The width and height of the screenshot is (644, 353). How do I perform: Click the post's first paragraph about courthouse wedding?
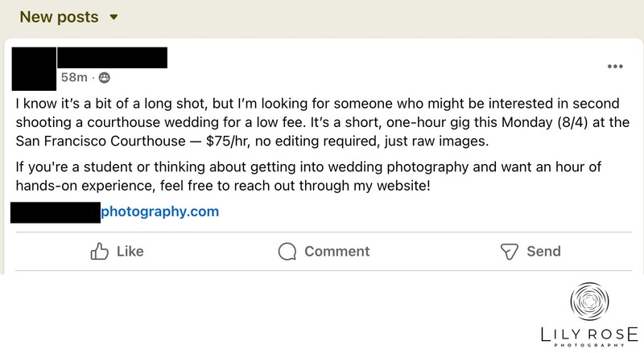pos(323,122)
